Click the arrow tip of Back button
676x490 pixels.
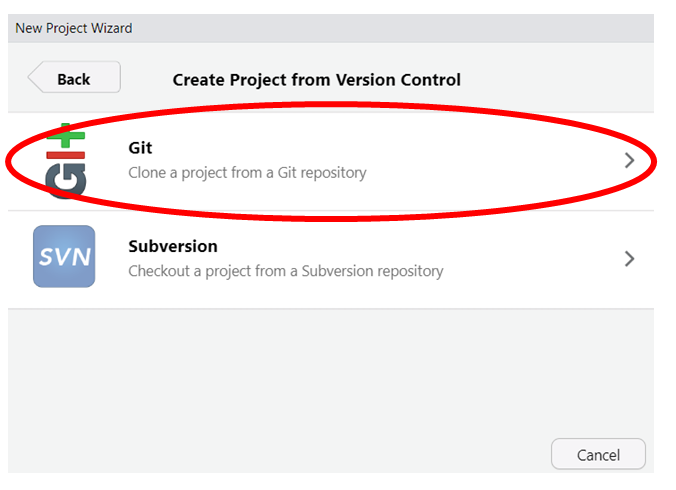[x=35, y=77]
